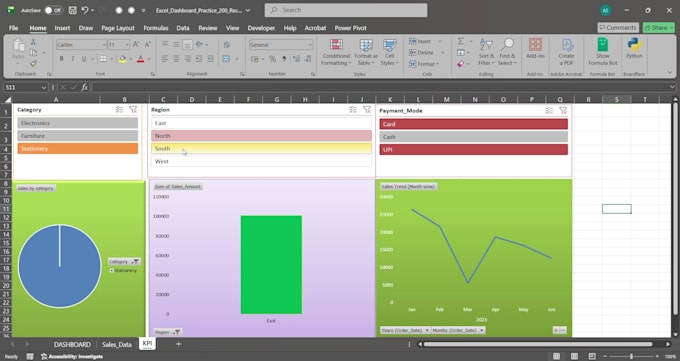Toggle multi-select on Category slicer
Image resolution: width=680 pixels, height=361 pixels.
[119, 110]
